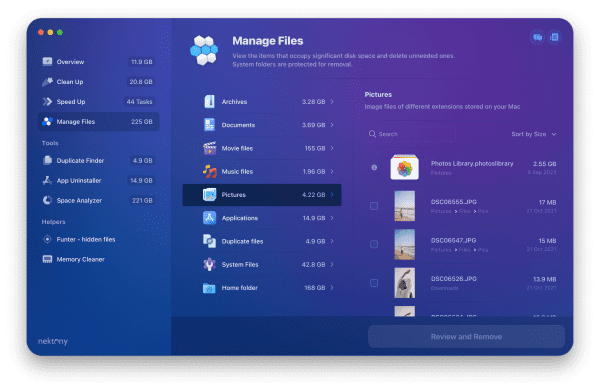The width and height of the screenshot is (600, 391).
Task: Click the Home folder icon
Action: 209,288
